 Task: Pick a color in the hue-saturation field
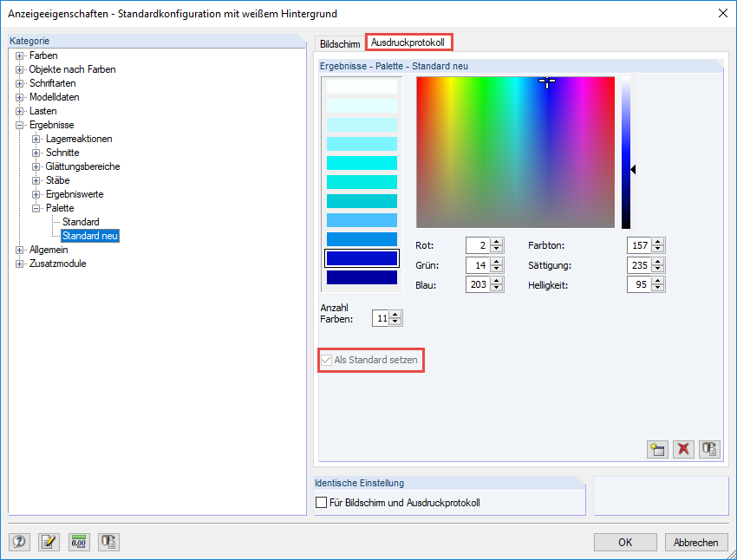click(515, 153)
